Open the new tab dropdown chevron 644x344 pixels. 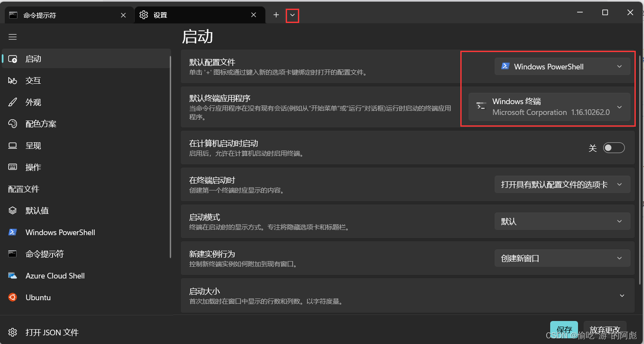tap(293, 15)
